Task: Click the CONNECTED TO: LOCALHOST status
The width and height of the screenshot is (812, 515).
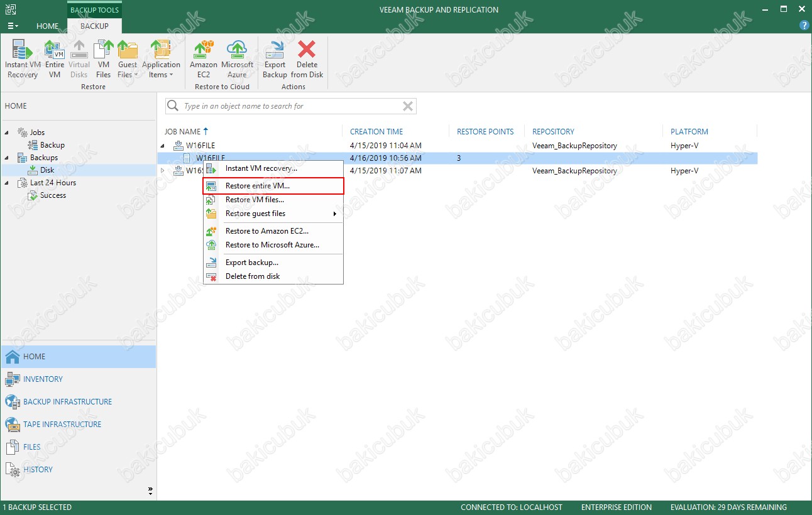Action: [512, 507]
